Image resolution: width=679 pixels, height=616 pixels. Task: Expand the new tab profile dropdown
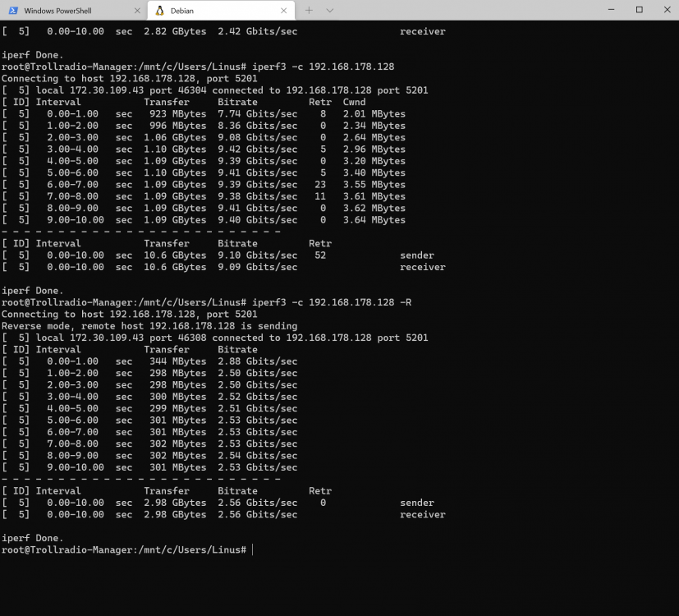[329, 11]
